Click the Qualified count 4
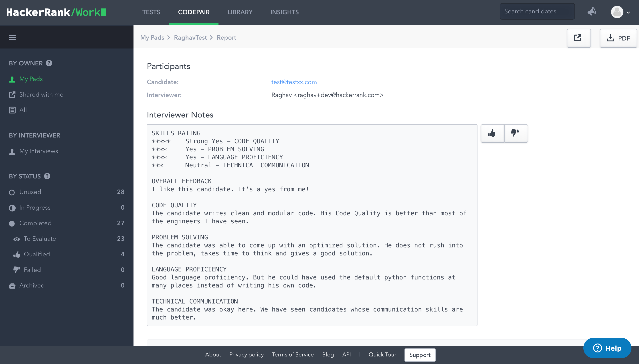The width and height of the screenshot is (639, 364). (123, 254)
